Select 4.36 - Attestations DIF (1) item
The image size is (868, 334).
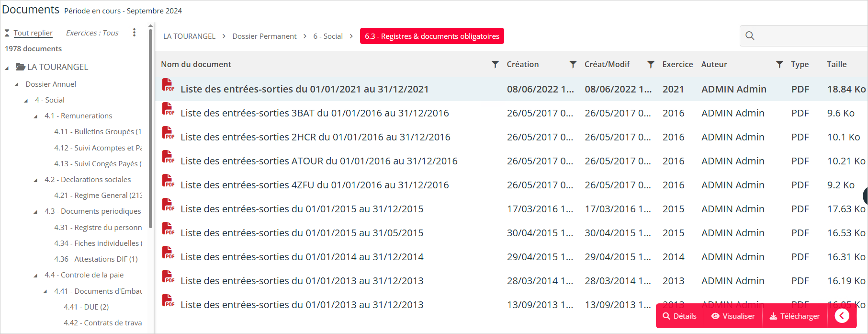(x=96, y=259)
